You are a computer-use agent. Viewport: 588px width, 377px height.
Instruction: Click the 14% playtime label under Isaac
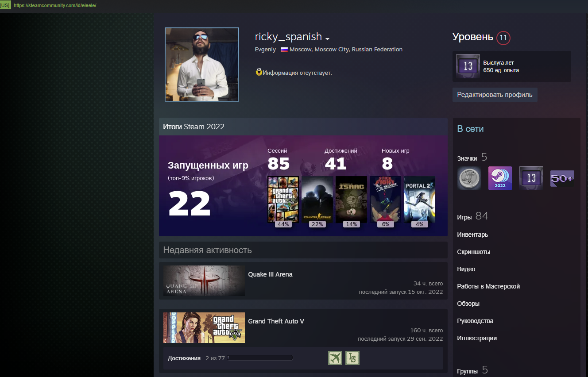tap(352, 224)
